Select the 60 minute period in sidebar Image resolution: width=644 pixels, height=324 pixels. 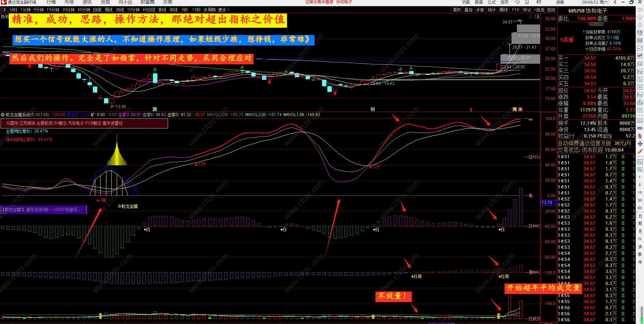point(640,208)
